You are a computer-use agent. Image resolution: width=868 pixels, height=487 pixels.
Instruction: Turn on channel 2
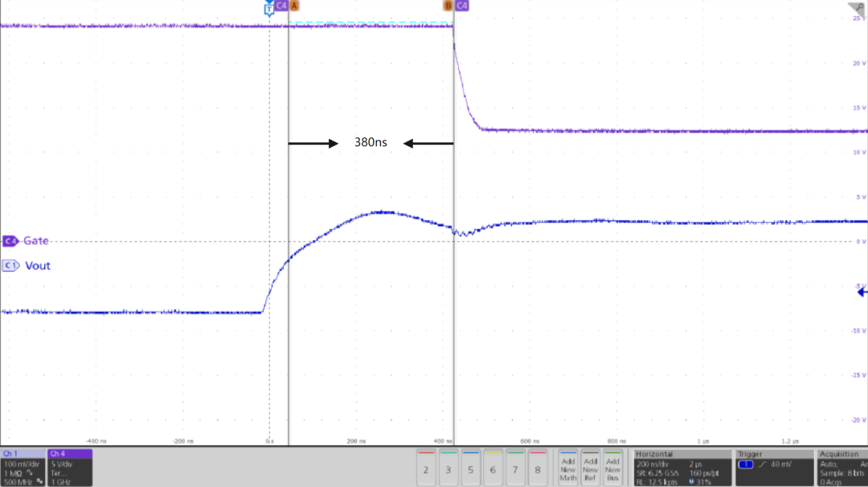point(426,468)
